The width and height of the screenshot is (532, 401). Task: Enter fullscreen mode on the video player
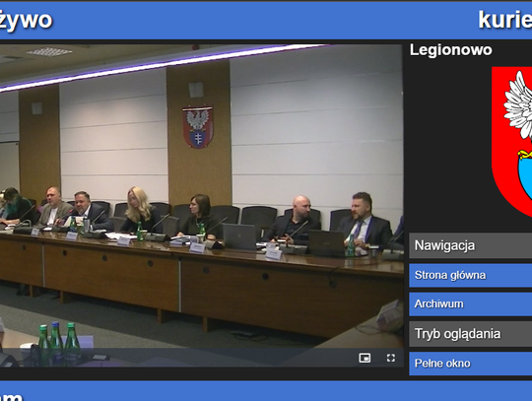coord(391,358)
